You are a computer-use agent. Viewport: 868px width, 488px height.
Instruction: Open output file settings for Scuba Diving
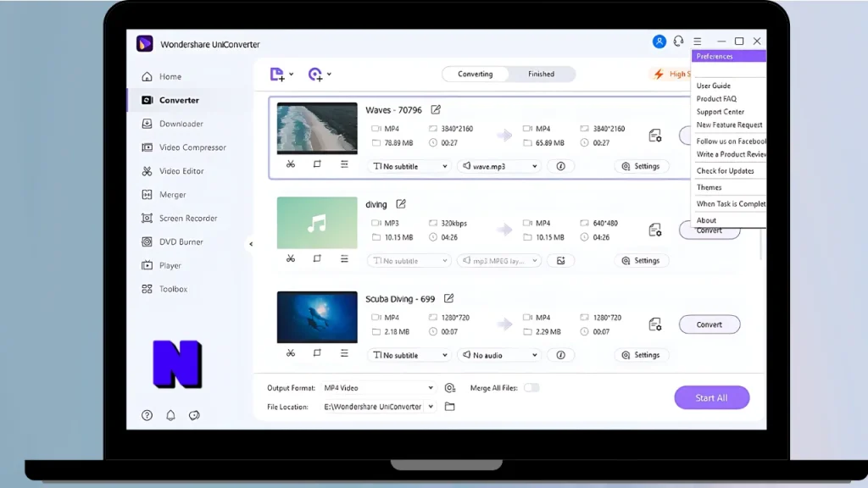point(655,324)
